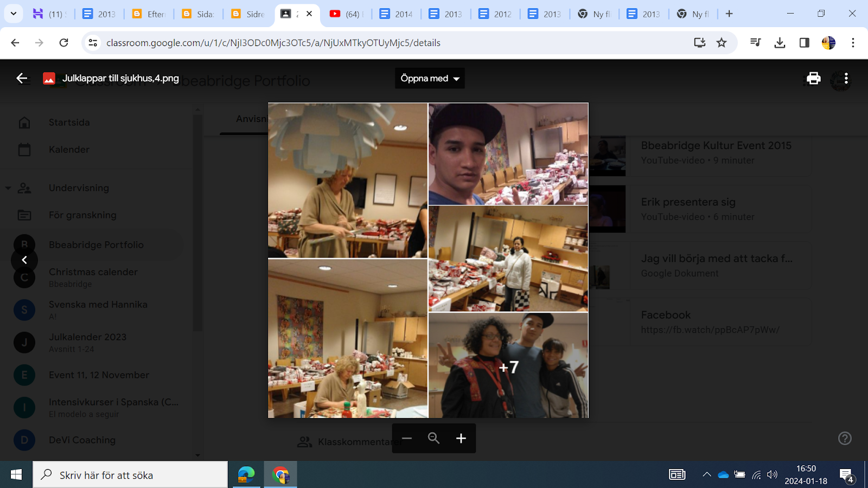Zoom in with the plus button

(x=461, y=438)
